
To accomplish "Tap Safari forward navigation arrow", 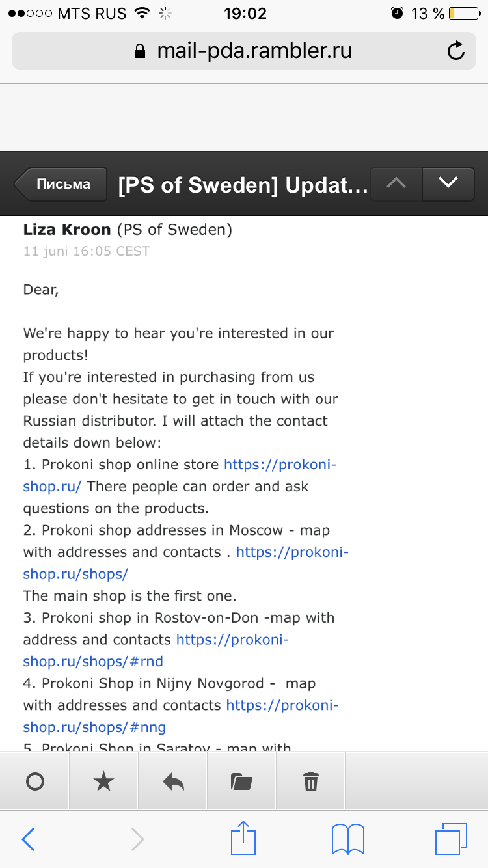I will click(137, 839).
